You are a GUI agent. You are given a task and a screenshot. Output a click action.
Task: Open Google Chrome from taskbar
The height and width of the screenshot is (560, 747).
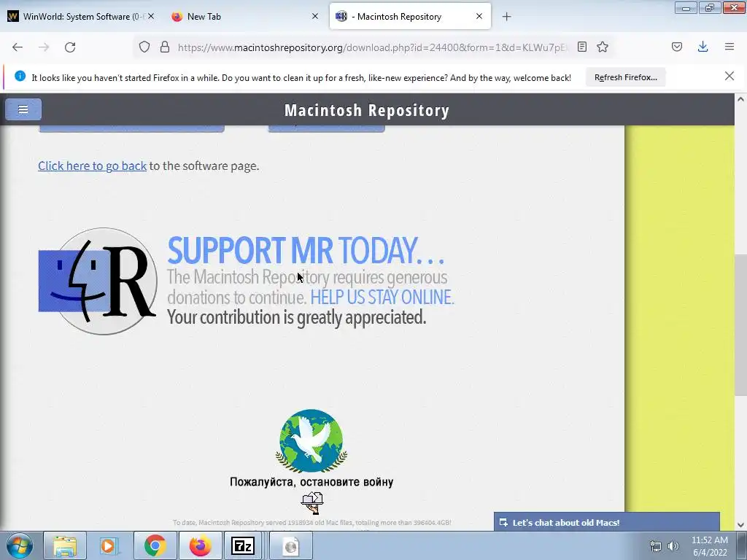pyautogui.click(x=155, y=545)
